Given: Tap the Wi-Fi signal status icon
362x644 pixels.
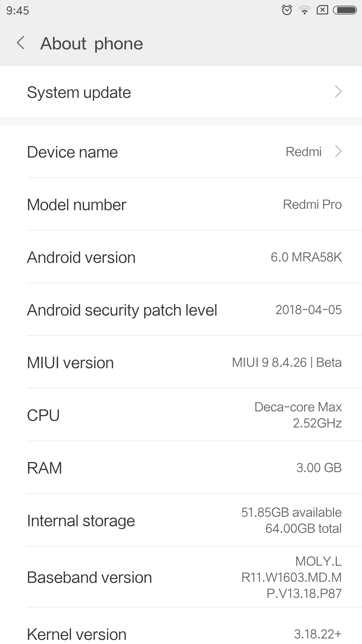Looking at the screenshot, I should coord(305,10).
